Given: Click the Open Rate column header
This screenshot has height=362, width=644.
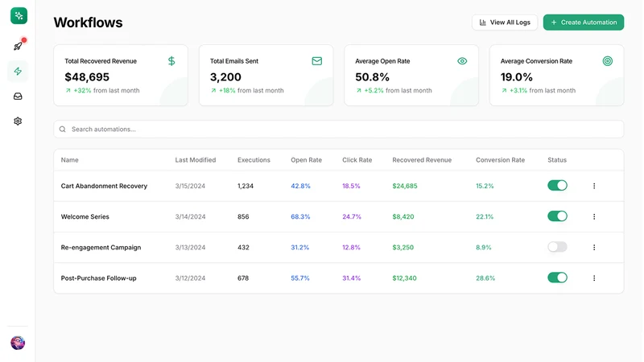Looking at the screenshot, I should click(306, 160).
